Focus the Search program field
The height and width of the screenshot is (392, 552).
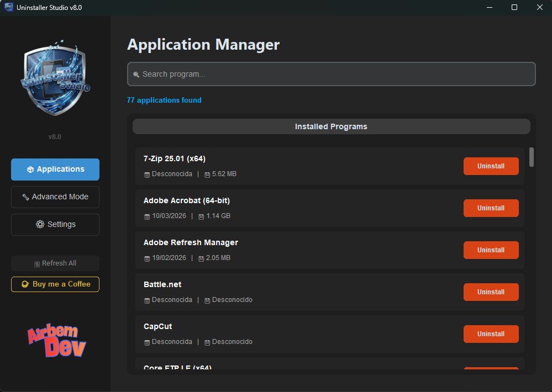(x=332, y=74)
